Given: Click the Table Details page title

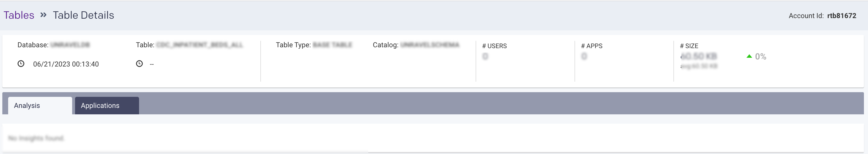Looking at the screenshot, I should tap(83, 15).
